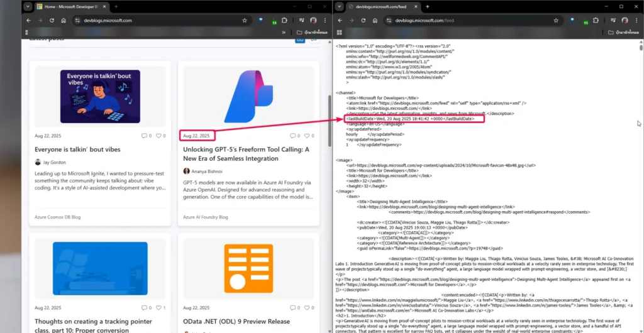Click the Home button in the left browser window
The image size is (644, 333).
click(x=64, y=21)
